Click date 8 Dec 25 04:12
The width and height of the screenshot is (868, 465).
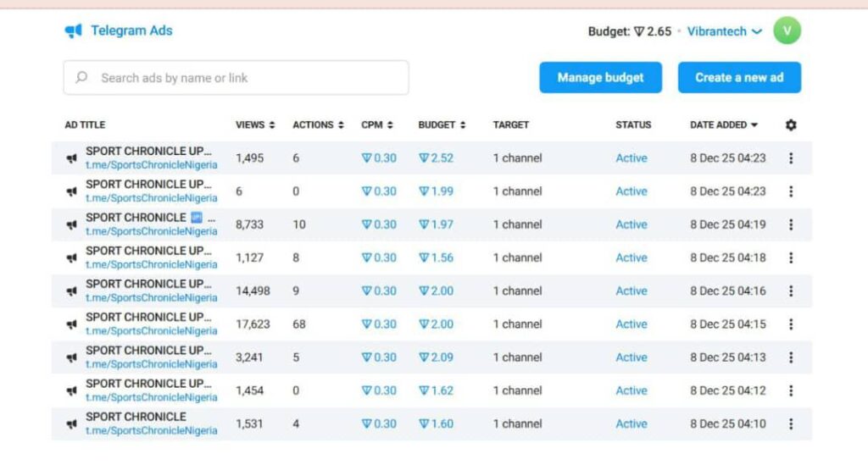click(727, 390)
